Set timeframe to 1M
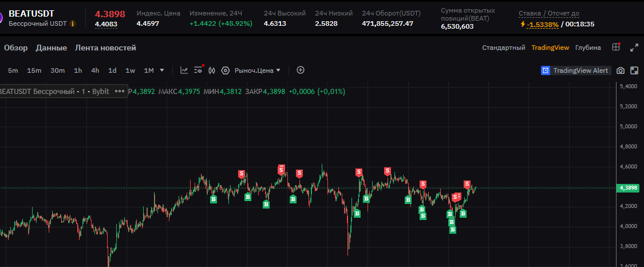This screenshot has width=644, height=267. [149, 70]
